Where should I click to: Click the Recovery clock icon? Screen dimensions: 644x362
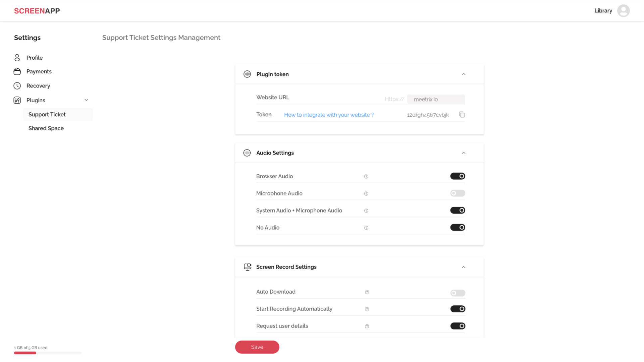point(17,86)
